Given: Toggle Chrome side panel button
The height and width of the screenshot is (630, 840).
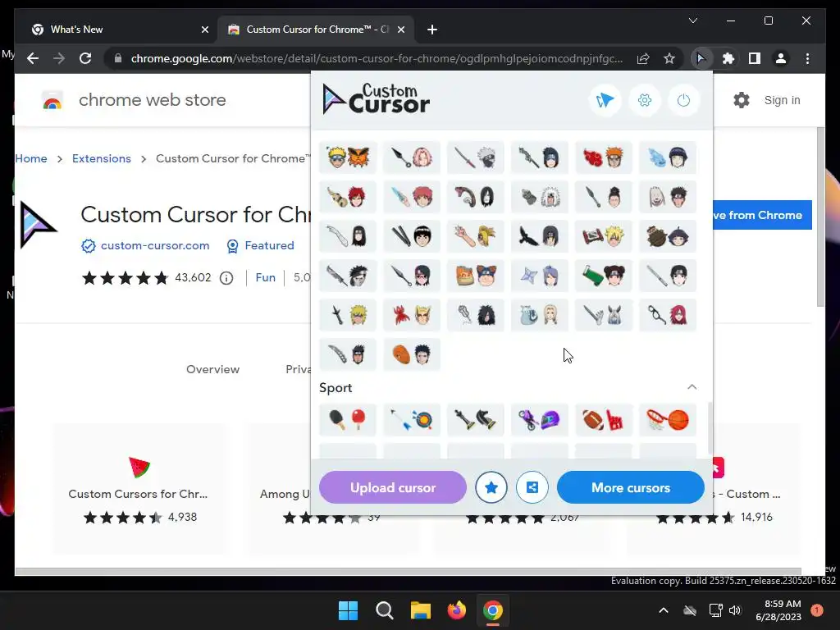Looking at the screenshot, I should click(x=755, y=58).
